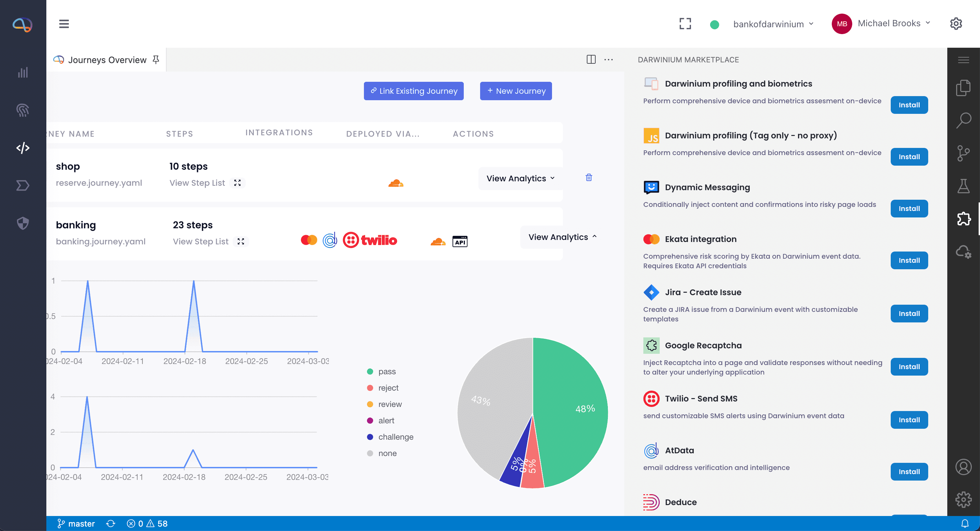Open the hamburger navigation menu

(64, 24)
